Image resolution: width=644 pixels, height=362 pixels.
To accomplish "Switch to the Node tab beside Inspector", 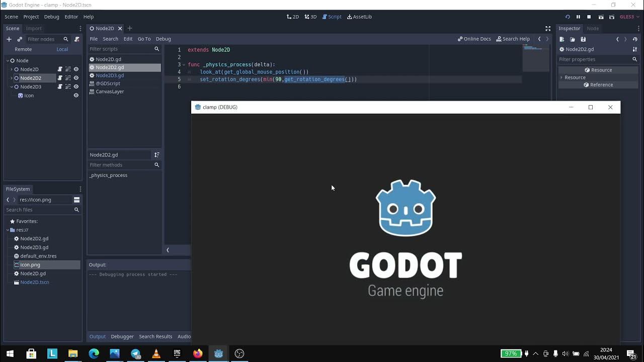I will 593,29.
